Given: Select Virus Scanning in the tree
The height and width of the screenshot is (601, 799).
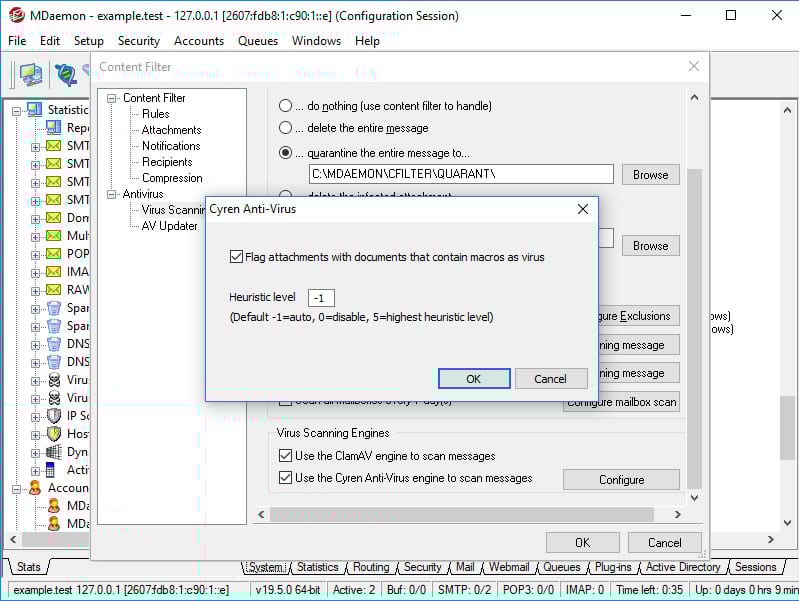Looking at the screenshot, I should (173, 210).
